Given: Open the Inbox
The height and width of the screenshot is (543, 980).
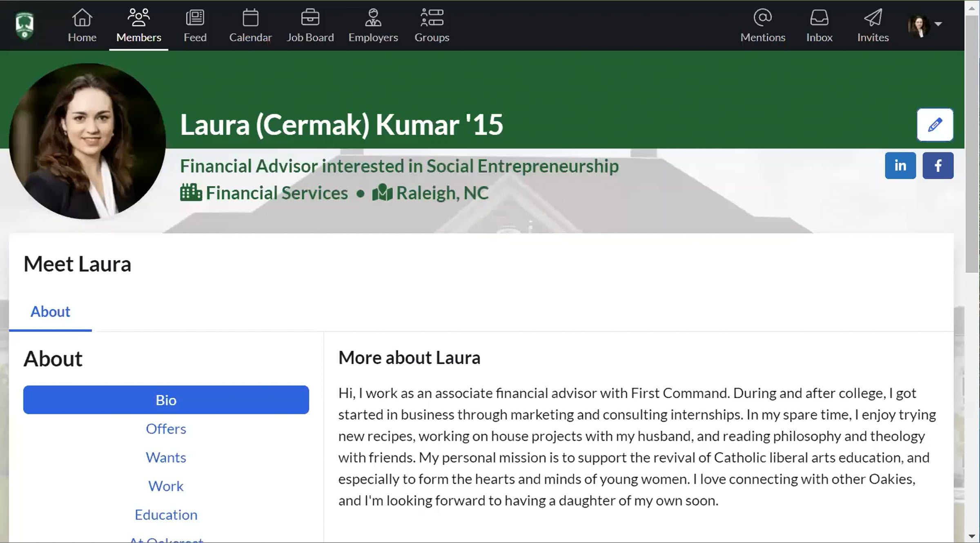Looking at the screenshot, I should click(x=819, y=25).
